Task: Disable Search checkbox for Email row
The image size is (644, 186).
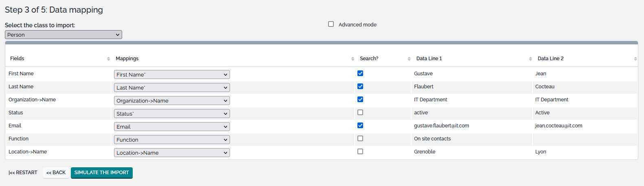Action: tap(360, 126)
